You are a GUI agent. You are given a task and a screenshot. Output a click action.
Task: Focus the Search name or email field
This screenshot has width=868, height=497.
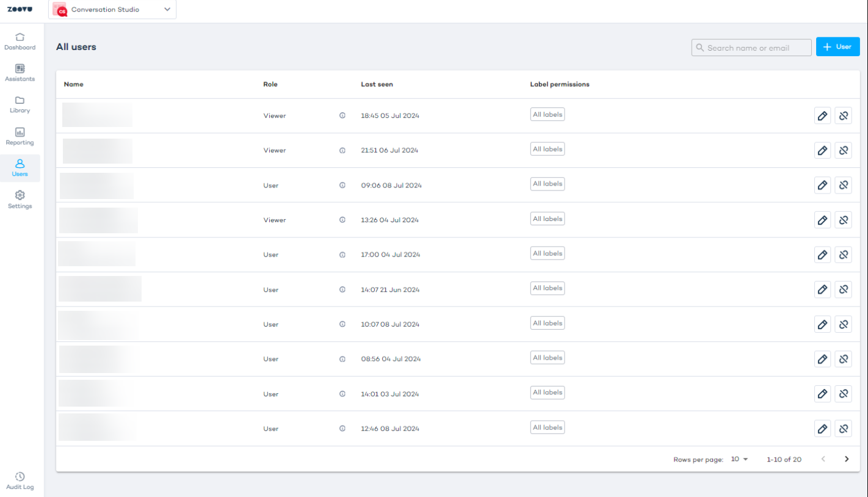tap(751, 48)
